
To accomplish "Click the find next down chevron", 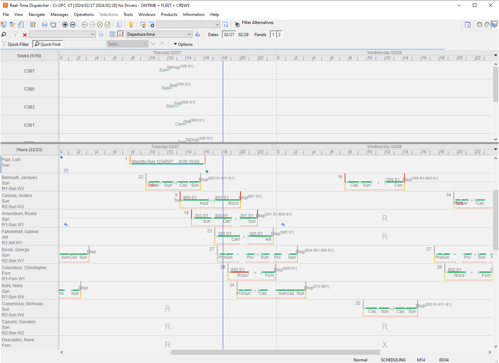I will pos(153,44).
